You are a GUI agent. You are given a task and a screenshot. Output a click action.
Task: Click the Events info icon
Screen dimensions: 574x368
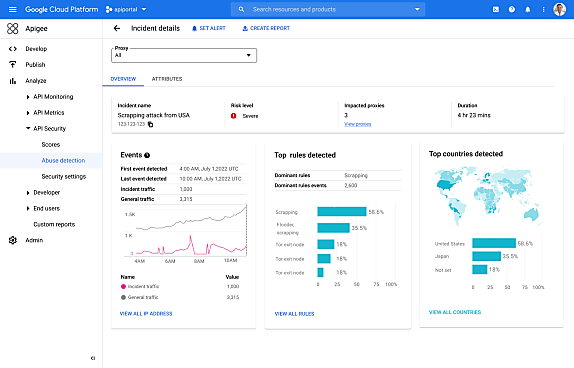(147, 155)
